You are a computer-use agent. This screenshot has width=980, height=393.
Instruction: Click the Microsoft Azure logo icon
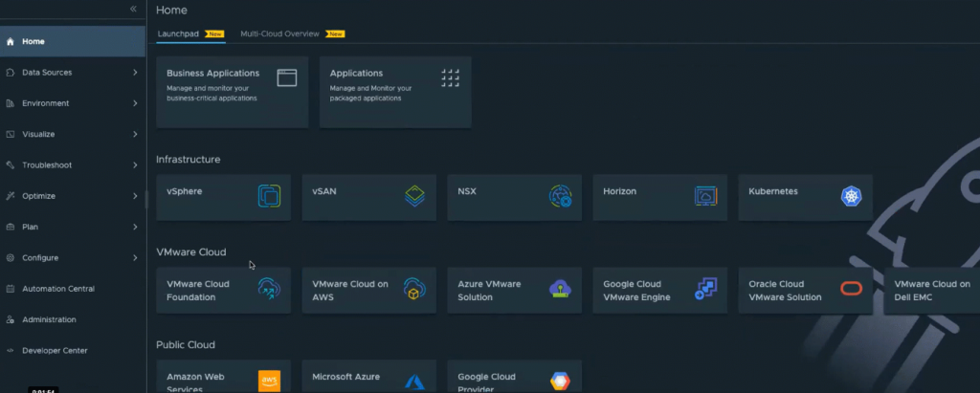[414, 382]
